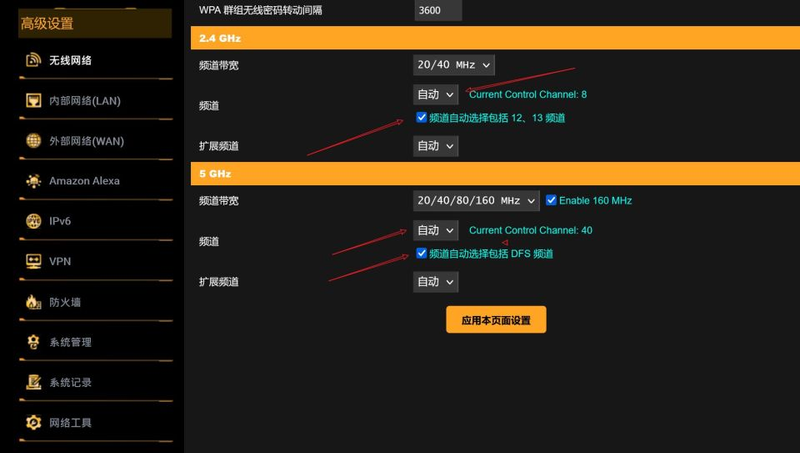Open the 5 GHz 频道 auto dropdown

tap(435, 230)
